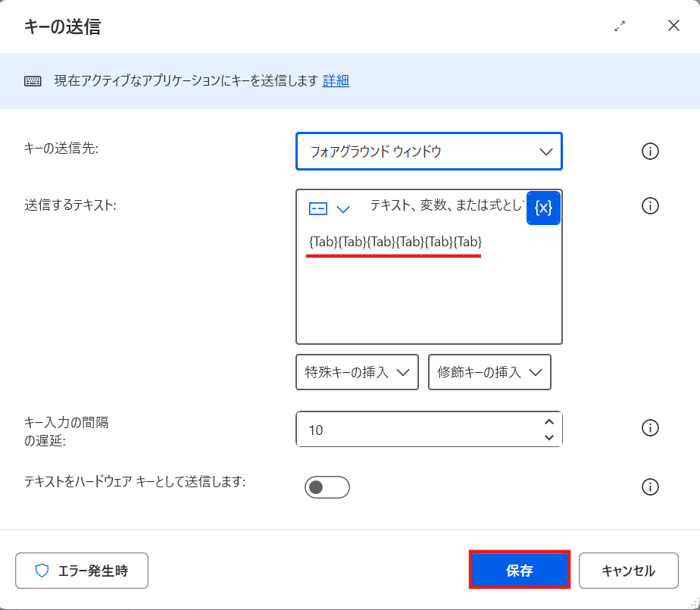Click the text input mode icon in text box
This screenshot has width=700, height=610.
point(318,208)
